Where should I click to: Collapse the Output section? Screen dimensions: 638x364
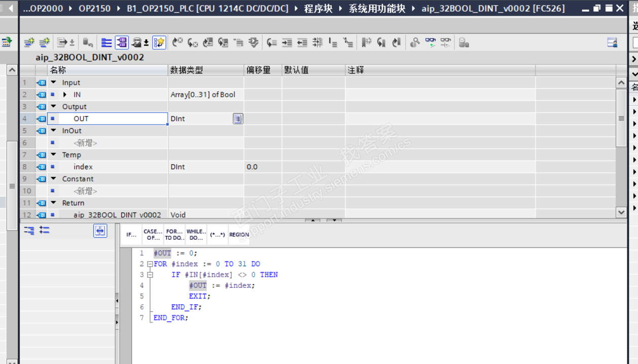tap(54, 106)
